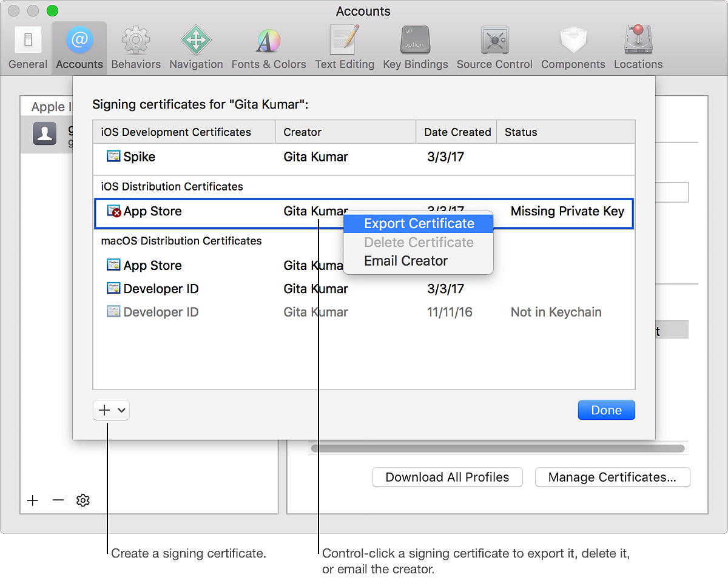Click the 11/11/16 date cell

tap(450, 312)
